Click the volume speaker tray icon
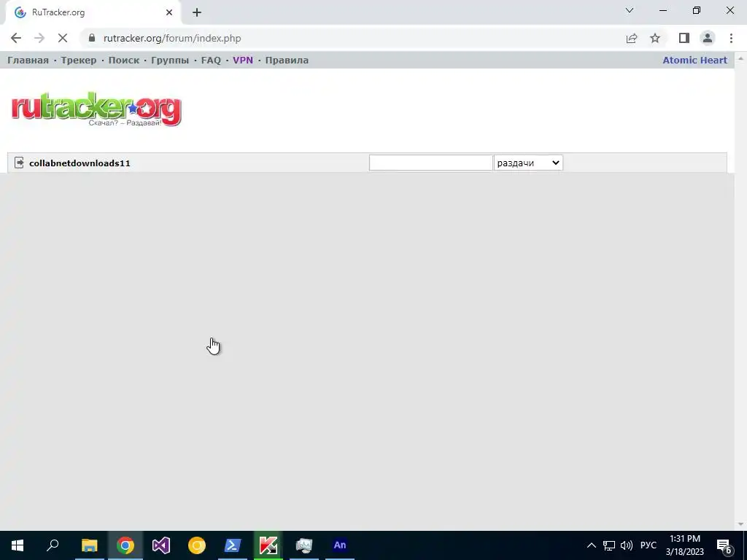This screenshot has height=560, width=747. click(627, 545)
